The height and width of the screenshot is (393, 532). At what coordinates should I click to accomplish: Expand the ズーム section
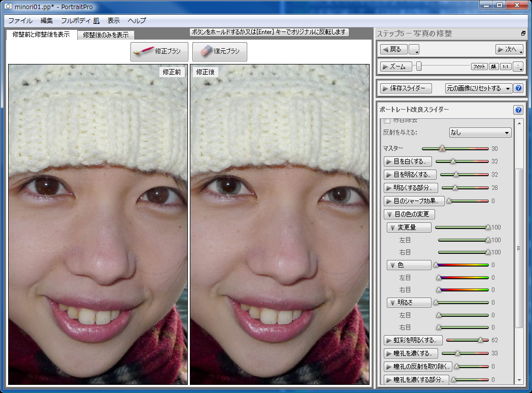(x=395, y=67)
